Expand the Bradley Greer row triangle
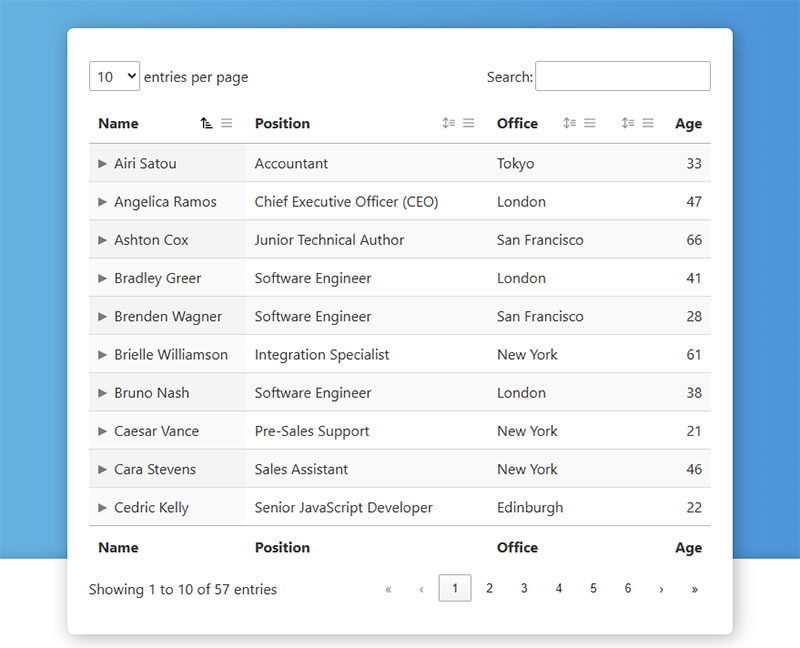 tap(103, 278)
